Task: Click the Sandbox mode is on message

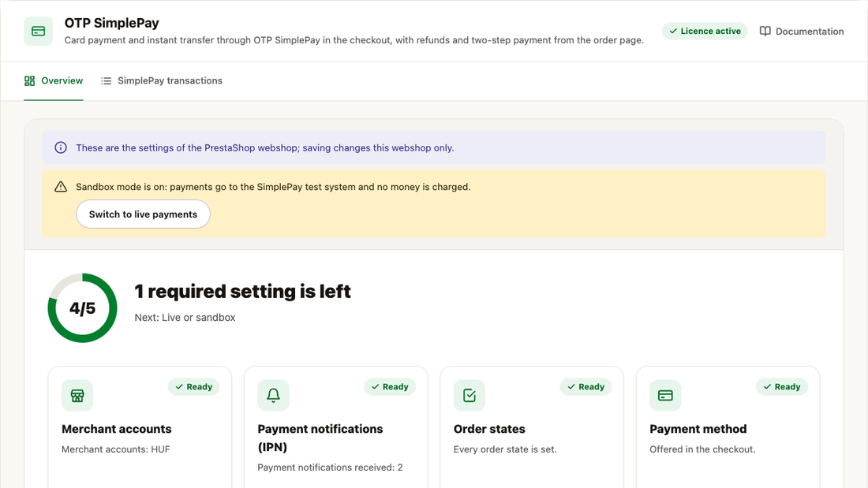Action: [x=274, y=187]
